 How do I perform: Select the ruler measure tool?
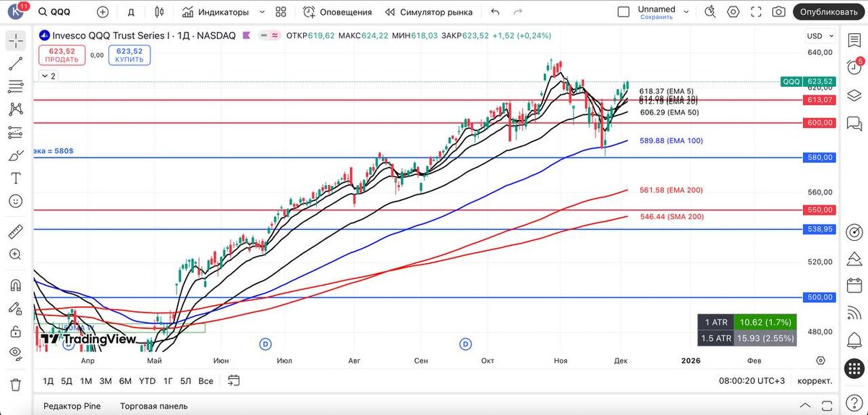15,232
